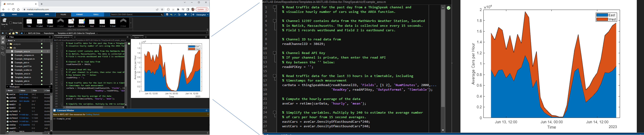
Task: Open the Getting Started link
Action: [93, 115]
